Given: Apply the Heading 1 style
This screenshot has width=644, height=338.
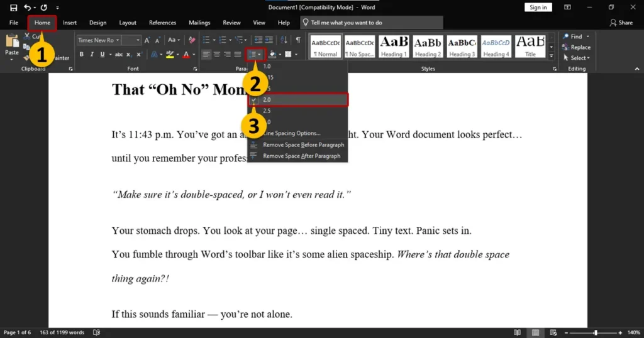Looking at the screenshot, I should (394, 46).
